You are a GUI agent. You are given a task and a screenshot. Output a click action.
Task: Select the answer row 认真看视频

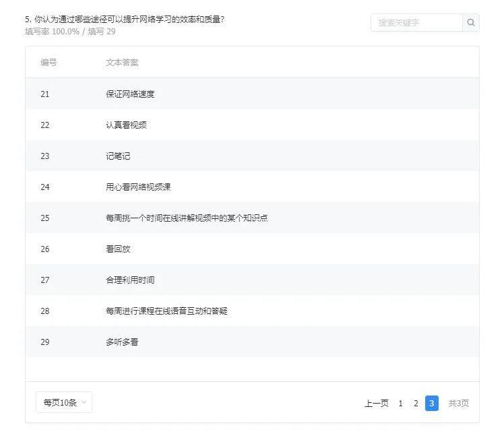pyautogui.click(x=126, y=125)
